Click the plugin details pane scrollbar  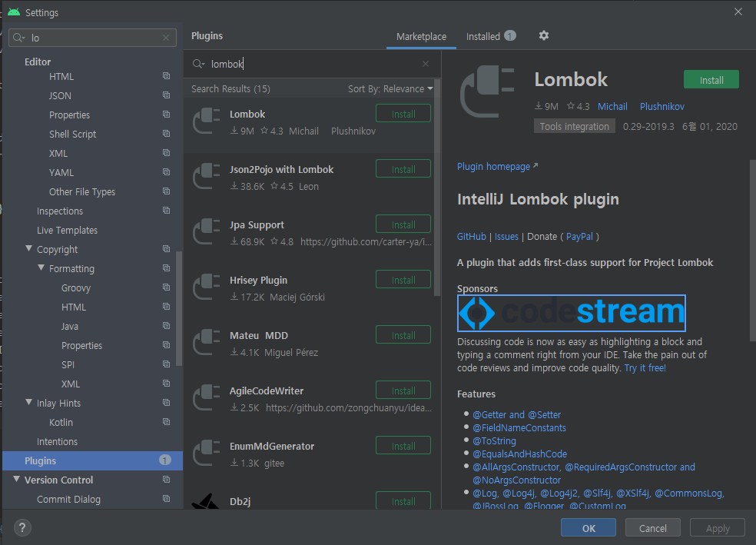[753, 251]
